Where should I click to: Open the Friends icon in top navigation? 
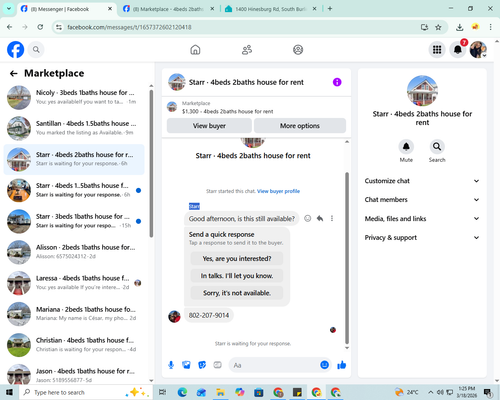point(247,50)
